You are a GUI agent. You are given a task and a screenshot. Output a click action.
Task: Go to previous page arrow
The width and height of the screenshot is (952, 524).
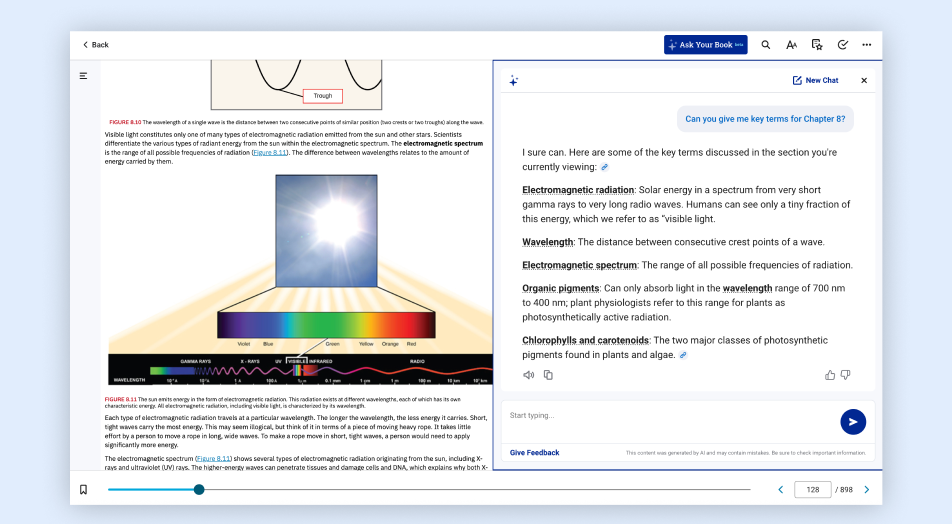(781, 489)
